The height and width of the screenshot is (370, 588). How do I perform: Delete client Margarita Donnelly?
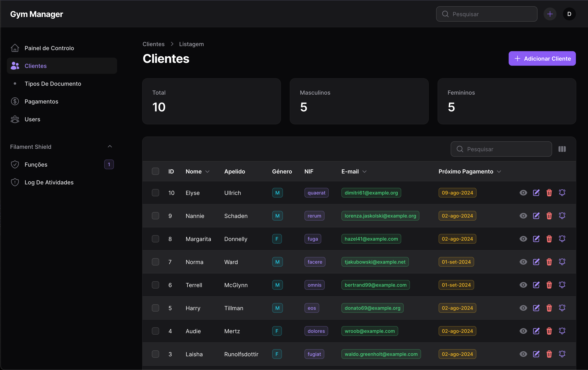point(549,239)
